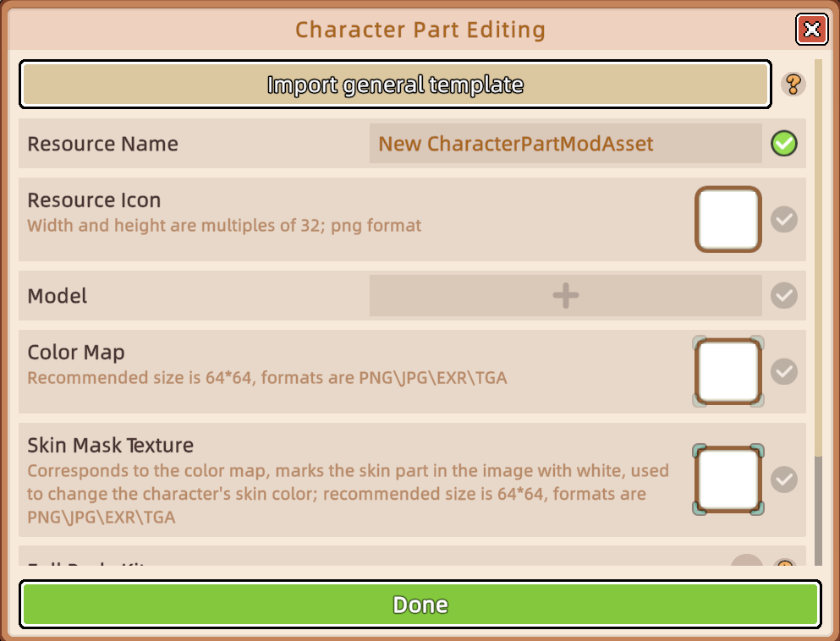
Task: Click the gray checkmark beside Color Map
Action: click(784, 371)
